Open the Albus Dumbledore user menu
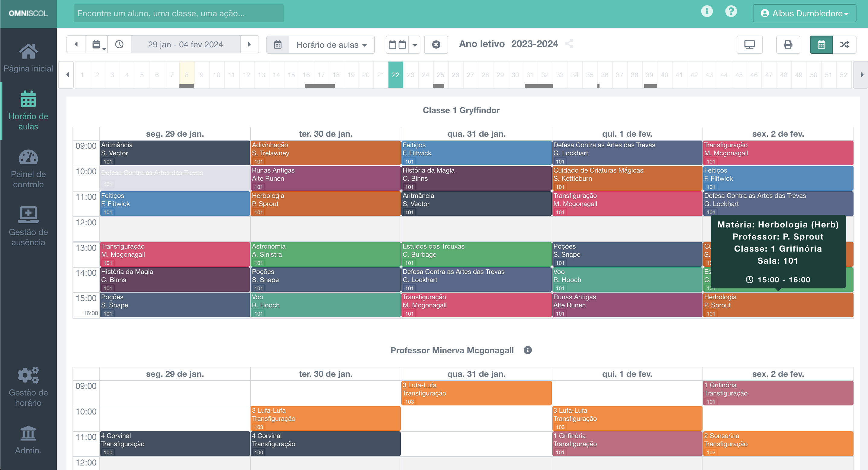This screenshot has height=470, width=868. [x=804, y=14]
